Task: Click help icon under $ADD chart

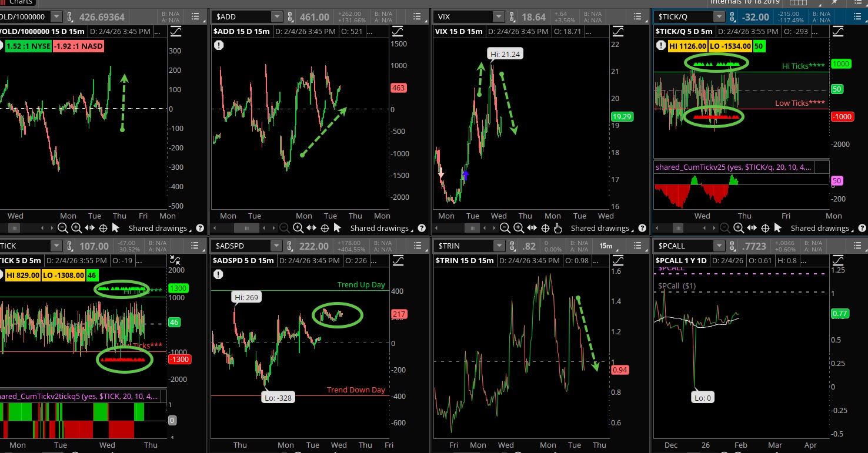Action: (x=421, y=228)
